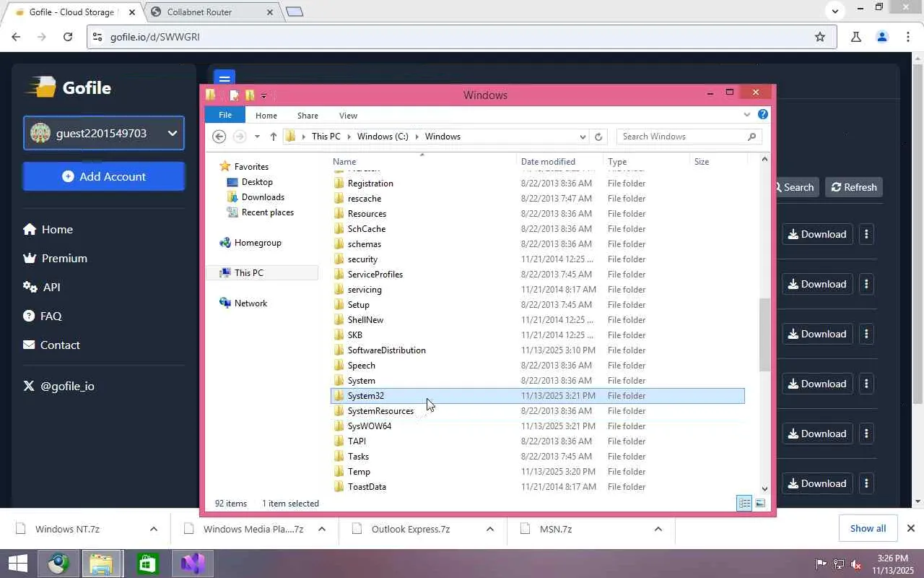The height and width of the screenshot is (578, 924).
Task: Expand the Explorer ribbon chevron
Action: (x=747, y=115)
